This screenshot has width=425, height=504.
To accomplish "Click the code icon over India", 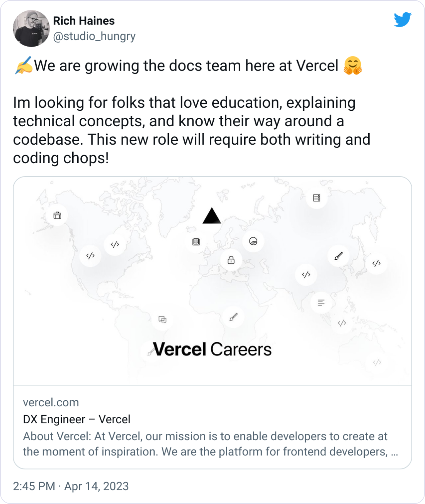I will click(x=306, y=275).
